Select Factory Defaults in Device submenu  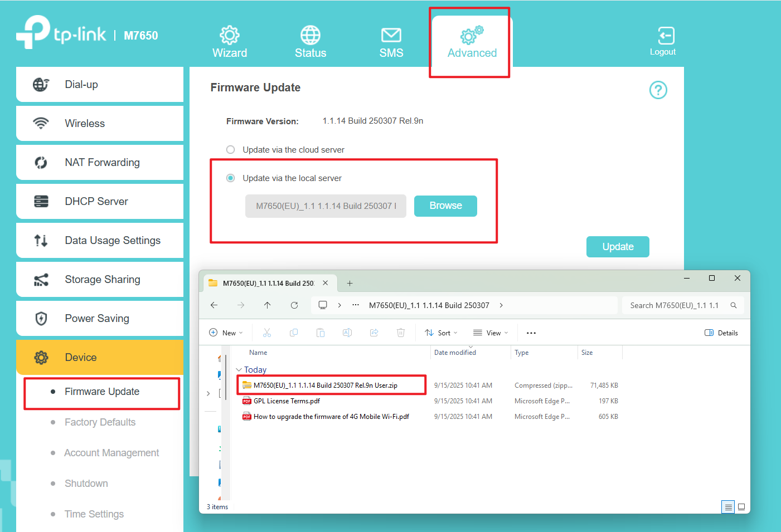tap(100, 422)
